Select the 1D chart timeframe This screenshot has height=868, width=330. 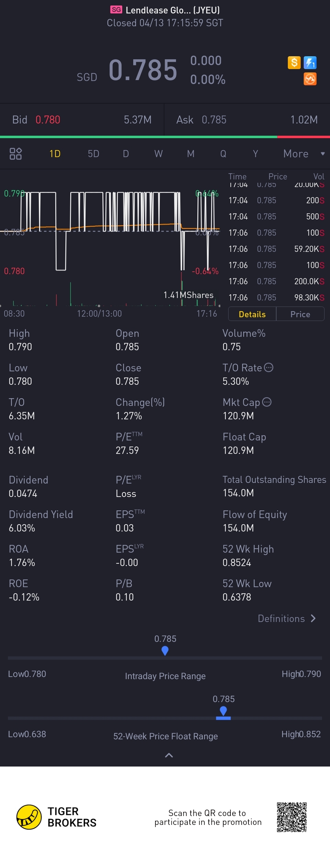tap(55, 154)
